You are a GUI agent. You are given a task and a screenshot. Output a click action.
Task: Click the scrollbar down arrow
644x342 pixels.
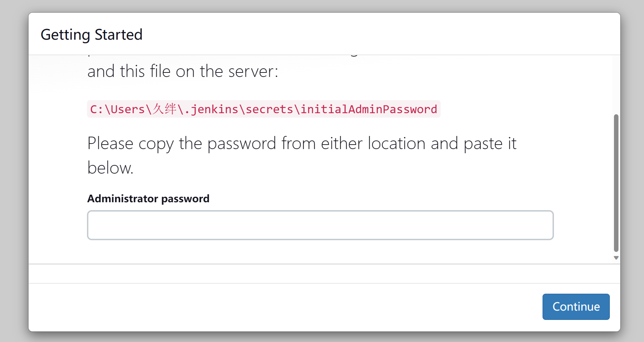(x=616, y=258)
